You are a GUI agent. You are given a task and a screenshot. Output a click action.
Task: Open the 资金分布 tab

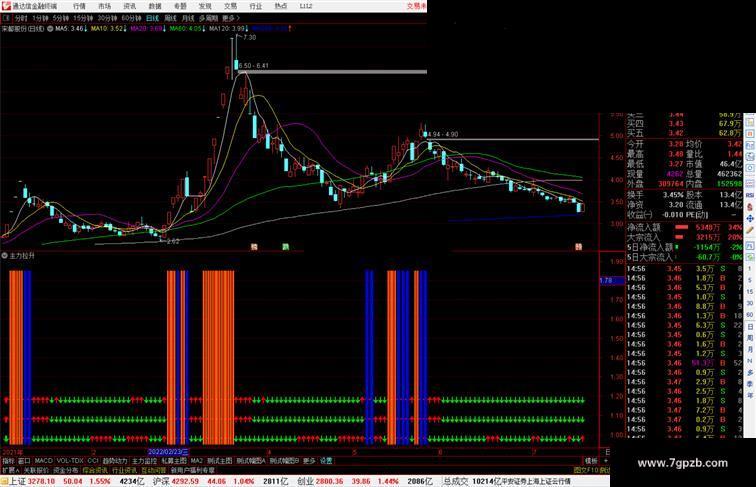66,470
